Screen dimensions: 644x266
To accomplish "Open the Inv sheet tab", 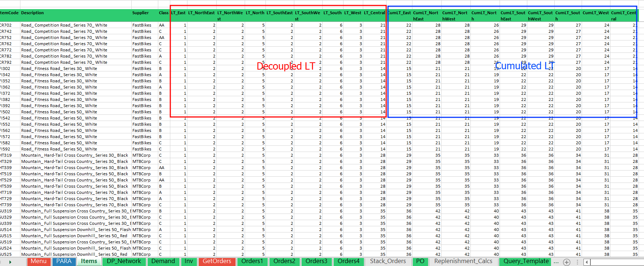I will pyautogui.click(x=189, y=261).
